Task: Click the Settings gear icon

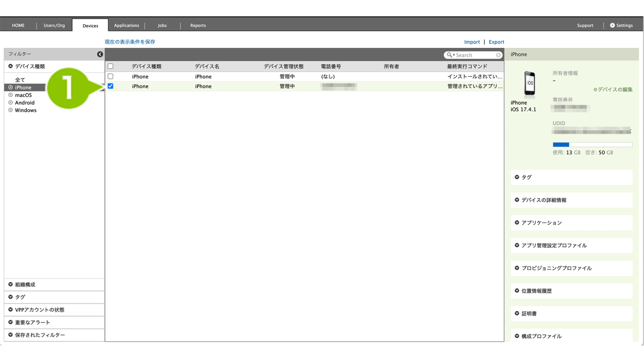Action: (x=612, y=26)
